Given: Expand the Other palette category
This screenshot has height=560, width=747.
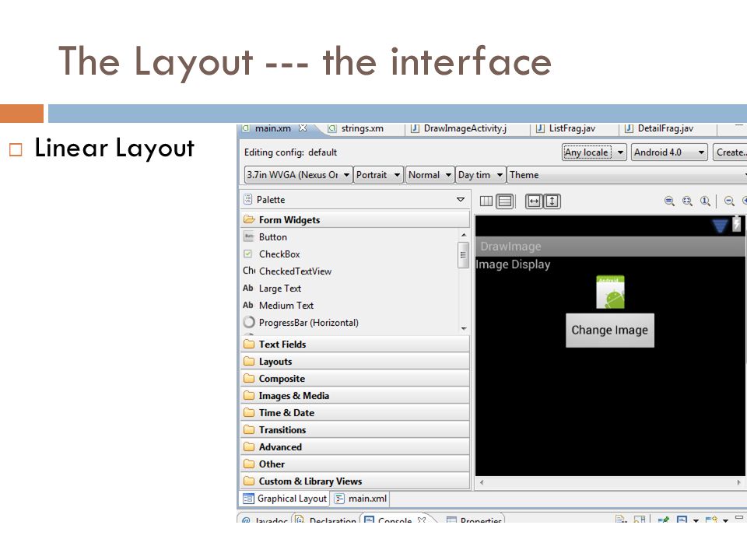Looking at the screenshot, I should tap(356, 464).
